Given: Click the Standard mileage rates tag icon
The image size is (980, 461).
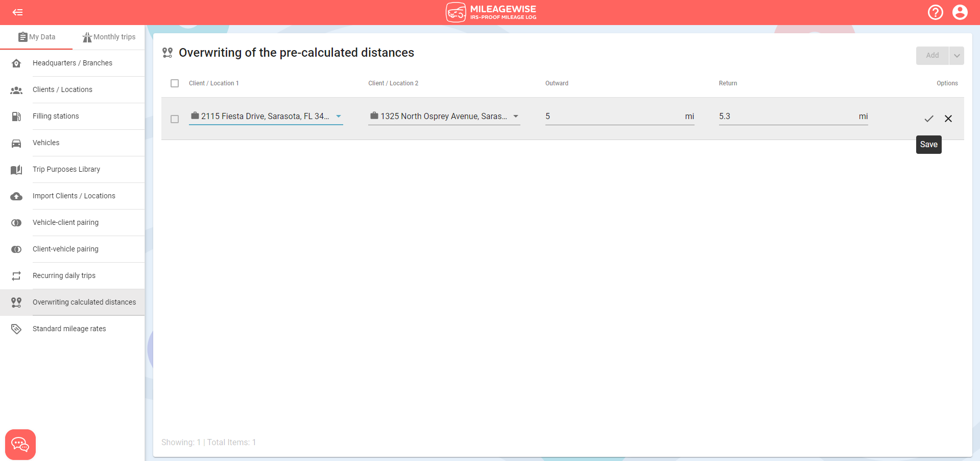Looking at the screenshot, I should 16,329.
